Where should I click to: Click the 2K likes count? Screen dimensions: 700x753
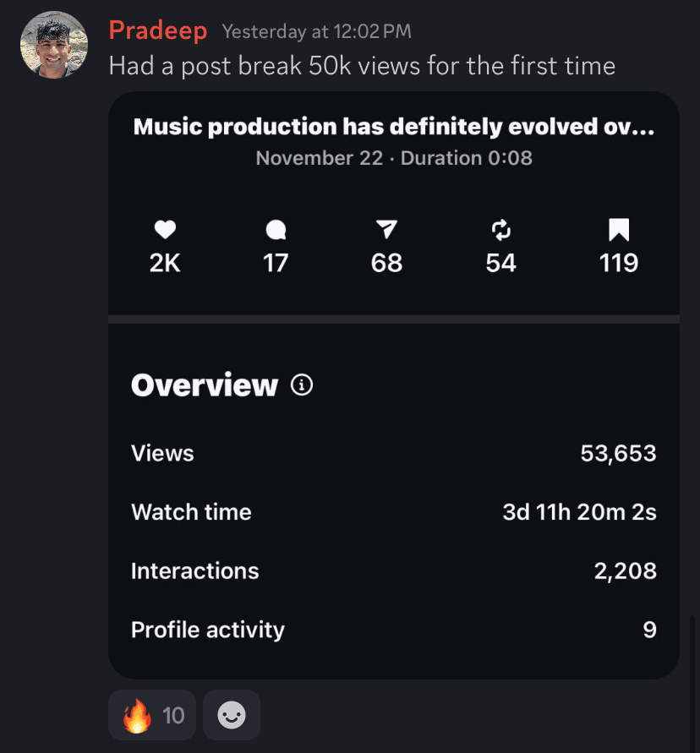(165, 263)
